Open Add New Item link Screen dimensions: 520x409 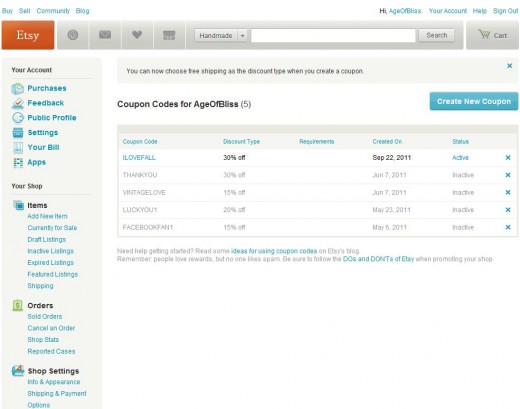[x=47, y=216]
